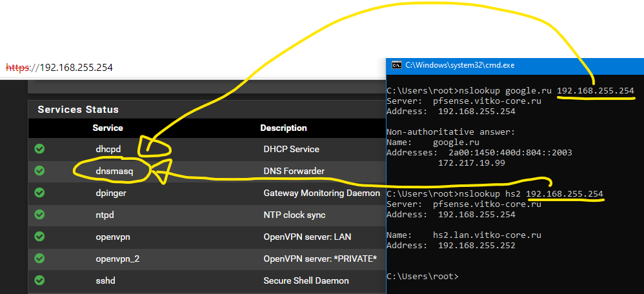
Task: Click the green status check for openvpn_2
Action: [x=39, y=259]
